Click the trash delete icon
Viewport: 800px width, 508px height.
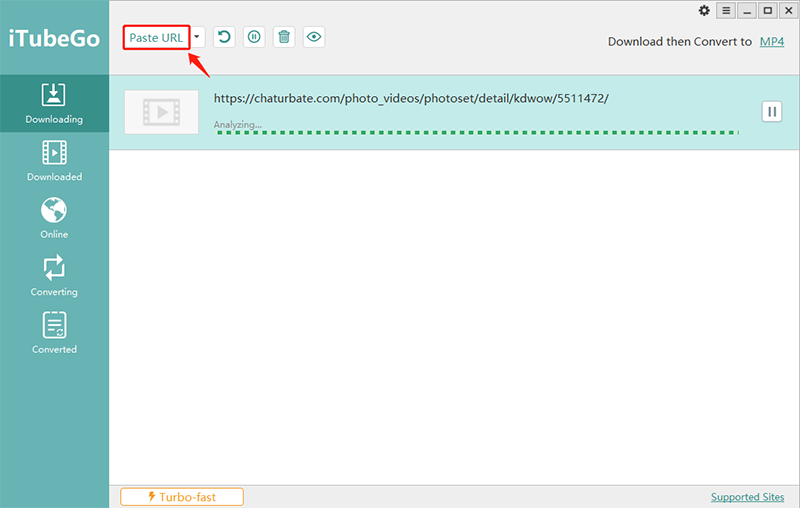pos(284,37)
